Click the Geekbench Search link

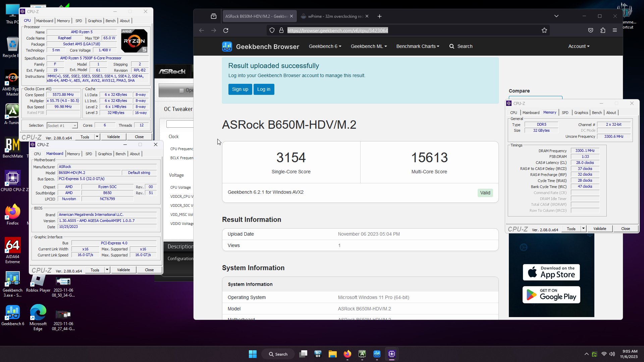click(461, 46)
